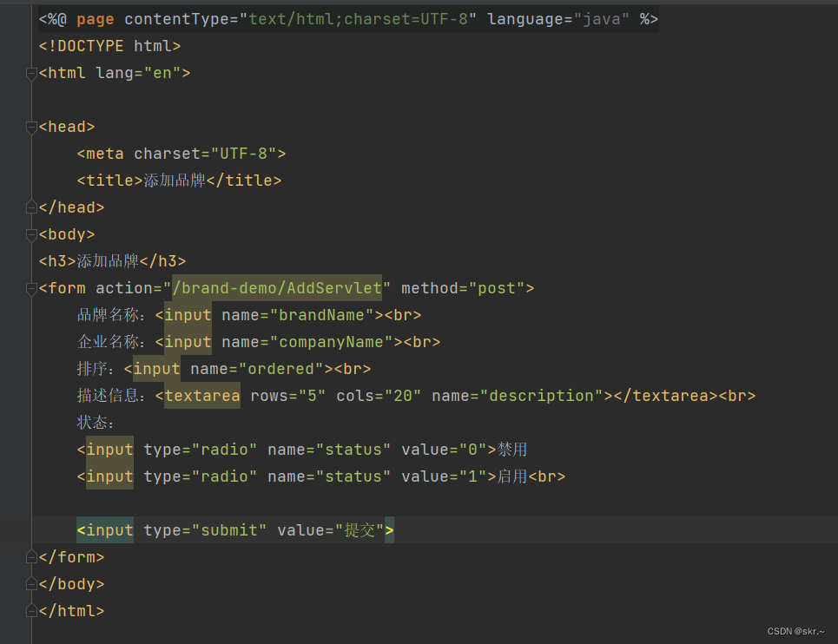
Task: Click the textarea tag for description
Action: pyautogui.click(x=201, y=395)
